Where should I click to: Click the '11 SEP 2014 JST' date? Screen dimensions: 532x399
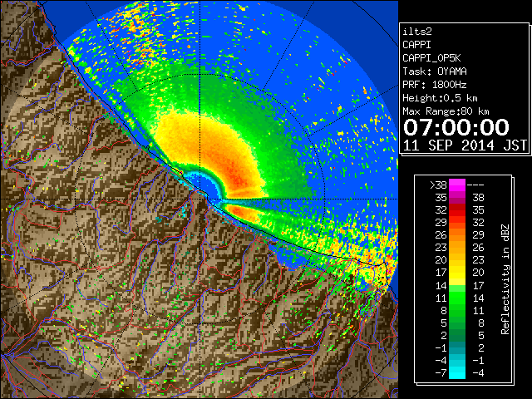pos(465,145)
